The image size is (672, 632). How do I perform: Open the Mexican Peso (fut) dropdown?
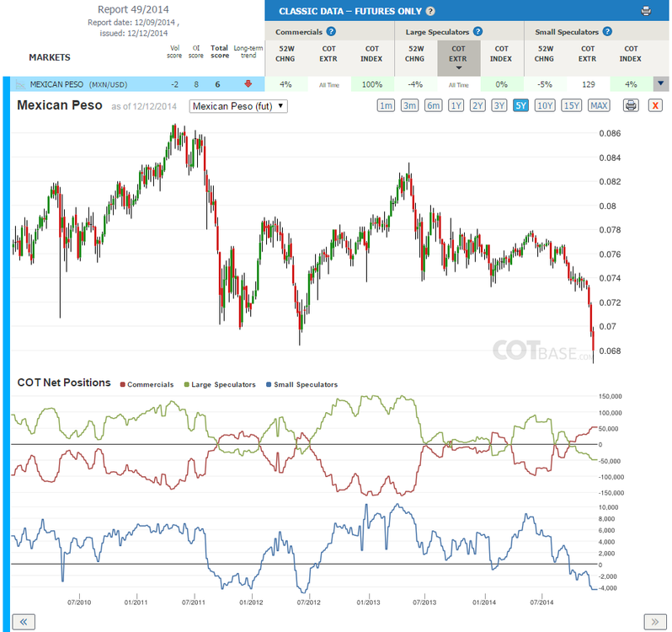[x=238, y=106]
